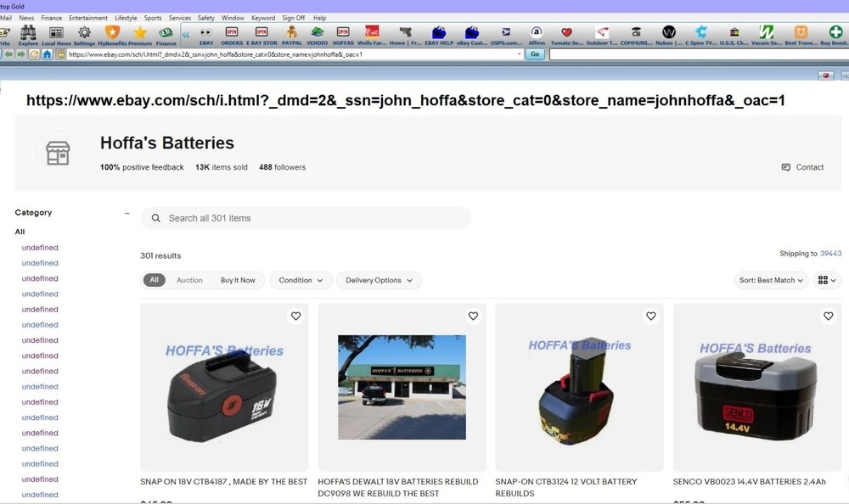Click the browser Back arrow button
This screenshot has height=504, width=849.
click(x=8, y=54)
